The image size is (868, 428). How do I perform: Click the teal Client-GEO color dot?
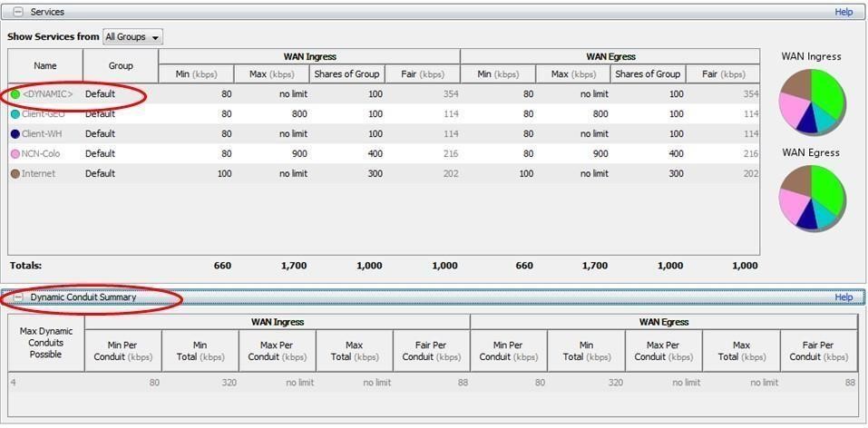click(x=15, y=114)
